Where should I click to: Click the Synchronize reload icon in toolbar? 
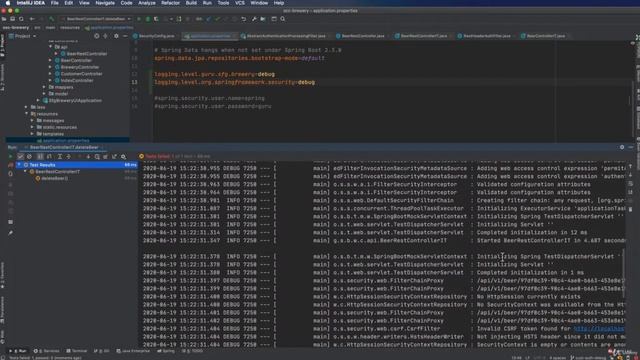(x=21, y=19)
